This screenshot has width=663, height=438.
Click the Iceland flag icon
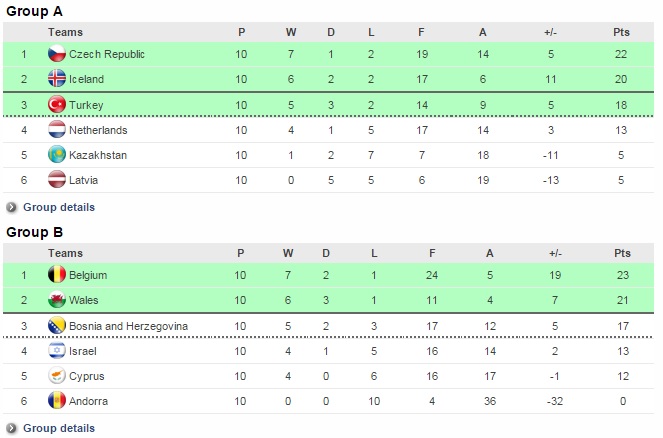tap(56, 79)
